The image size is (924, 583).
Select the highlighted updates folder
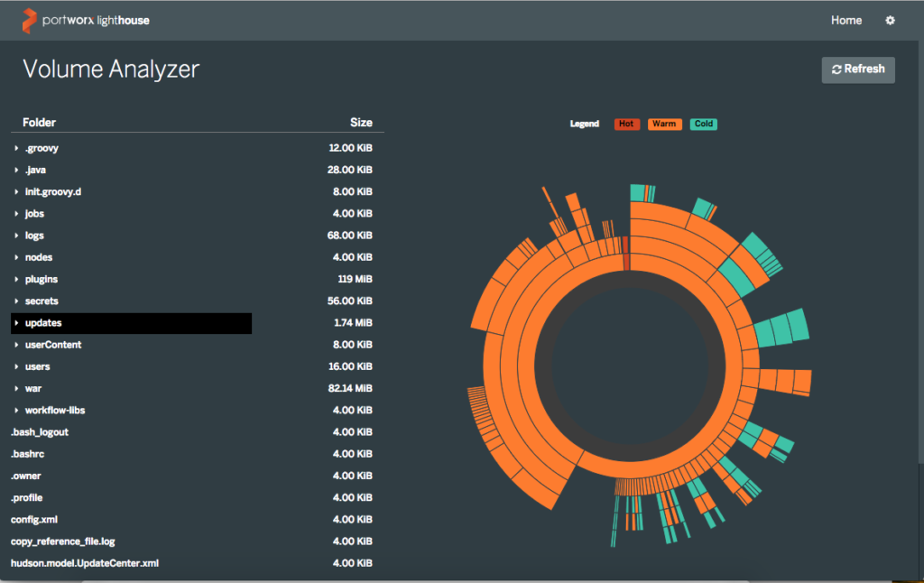coord(43,323)
